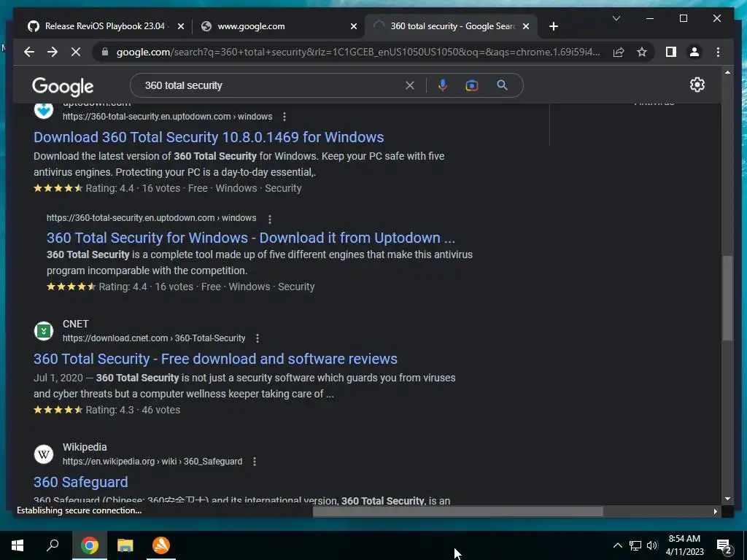Screen dimensions: 747x560
Task: Bookmark this tab with the star icon
Action: point(642,52)
